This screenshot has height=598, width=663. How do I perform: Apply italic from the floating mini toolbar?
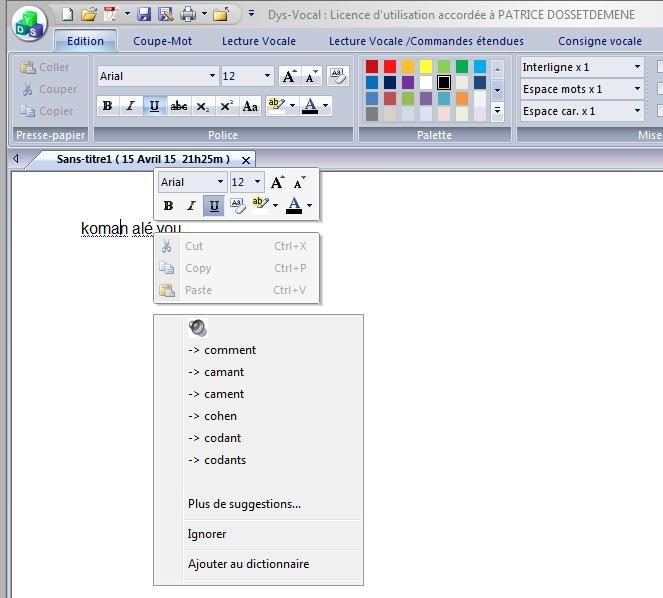click(191, 206)
